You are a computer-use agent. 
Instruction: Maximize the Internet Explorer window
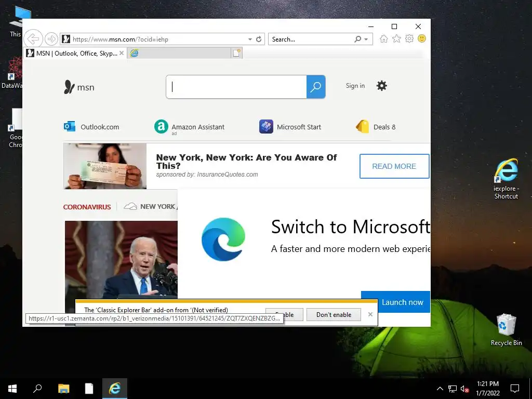(x=394, y=26)
